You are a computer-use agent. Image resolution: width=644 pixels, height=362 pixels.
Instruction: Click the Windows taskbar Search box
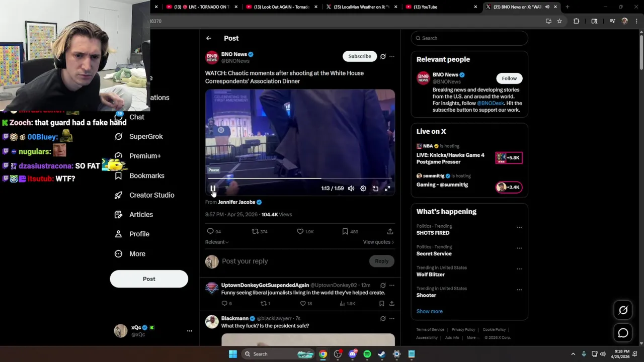[x=279, y=354]
